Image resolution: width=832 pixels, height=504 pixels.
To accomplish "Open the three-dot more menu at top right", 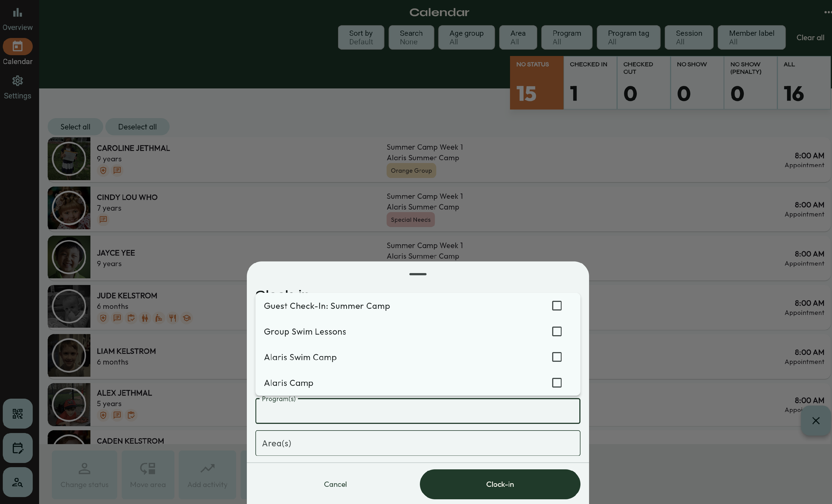I will point(828,12).
